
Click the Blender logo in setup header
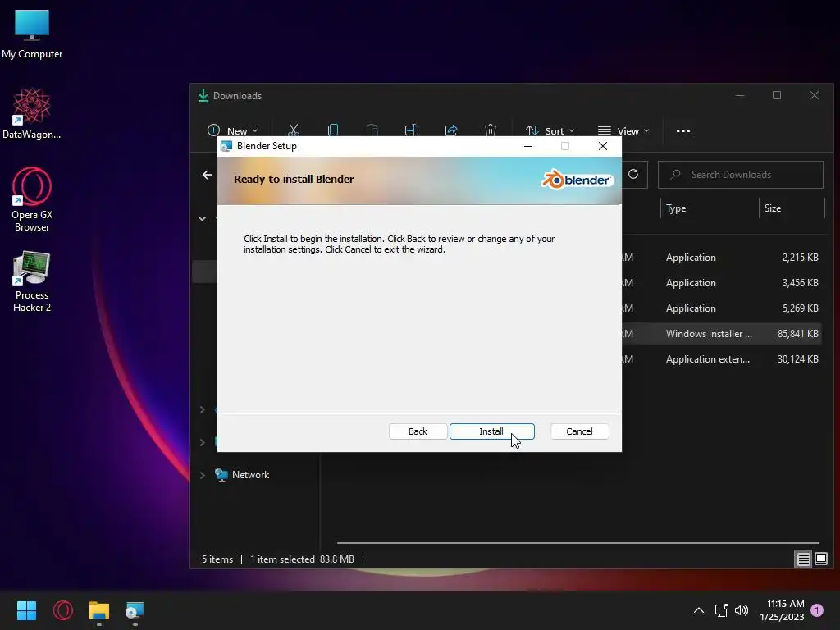point(577,180)
